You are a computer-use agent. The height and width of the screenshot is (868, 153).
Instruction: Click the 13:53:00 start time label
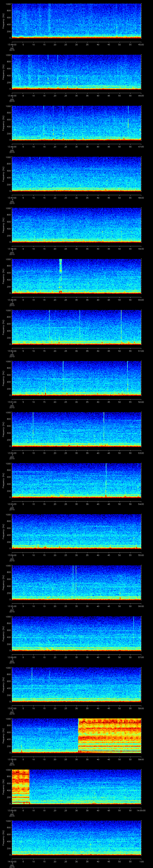[x=12, y=504]
